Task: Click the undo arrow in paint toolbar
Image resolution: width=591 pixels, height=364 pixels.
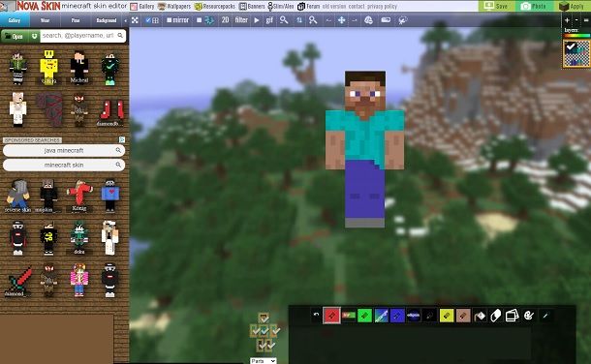Action: tap(316, 315)
